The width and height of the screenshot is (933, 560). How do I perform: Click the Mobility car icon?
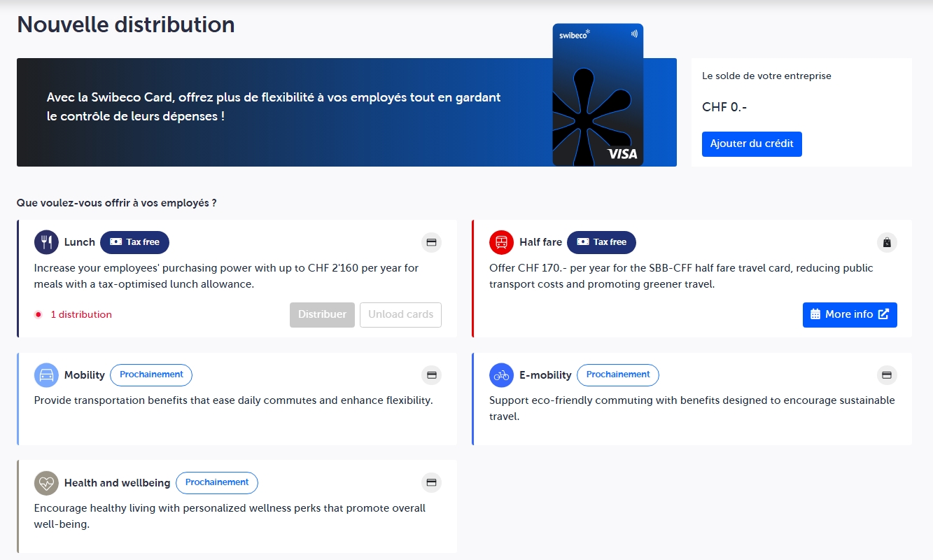coord(46,375)
